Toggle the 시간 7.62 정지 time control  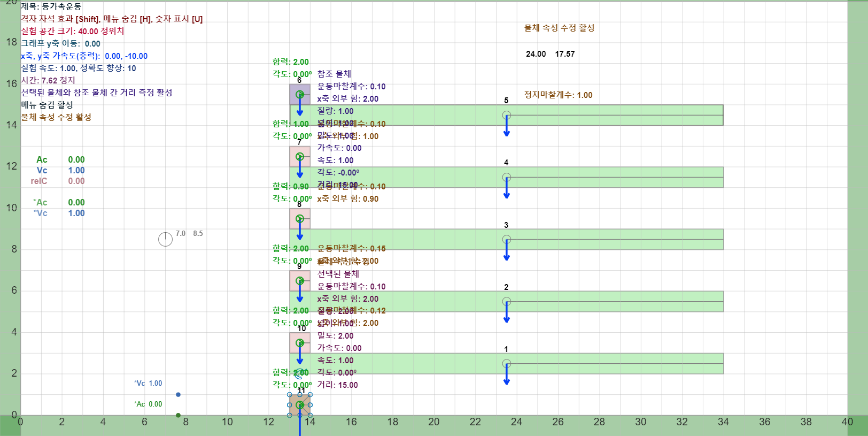tap(48, 80)
